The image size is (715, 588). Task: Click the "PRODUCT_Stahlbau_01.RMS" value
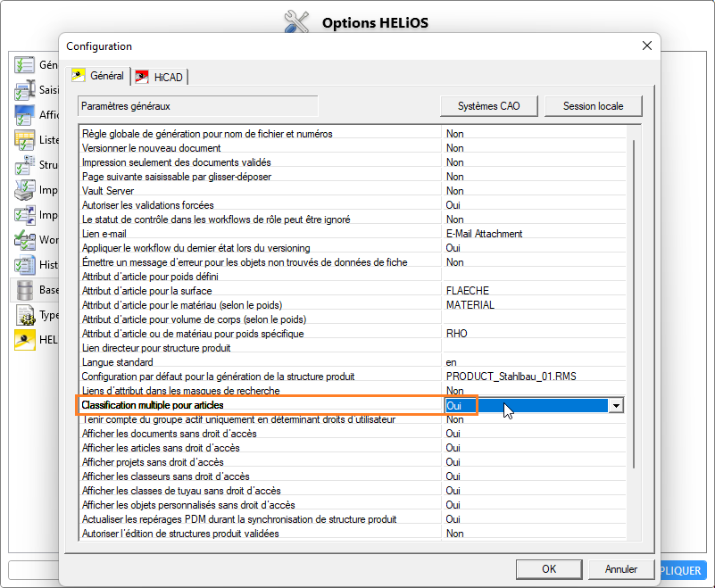tap(511, 377)
